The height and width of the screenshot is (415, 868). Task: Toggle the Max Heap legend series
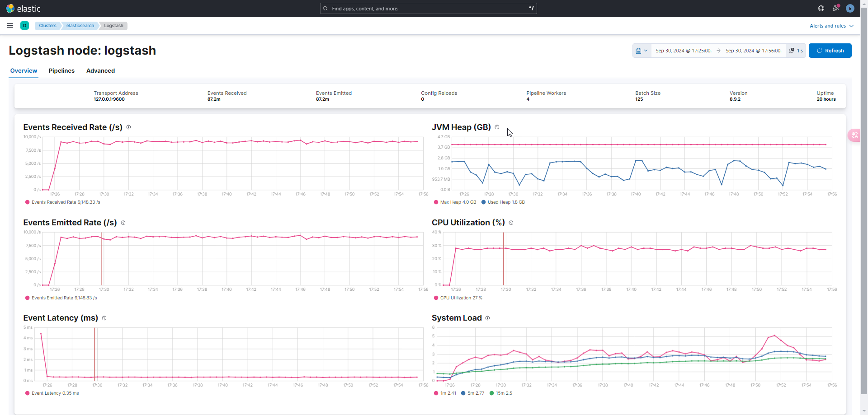click(455, 202)
